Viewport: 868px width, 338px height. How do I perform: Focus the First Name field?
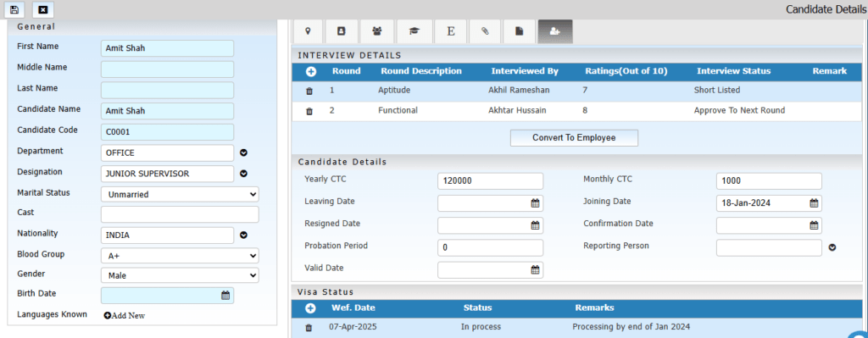[x=167, y=48]
